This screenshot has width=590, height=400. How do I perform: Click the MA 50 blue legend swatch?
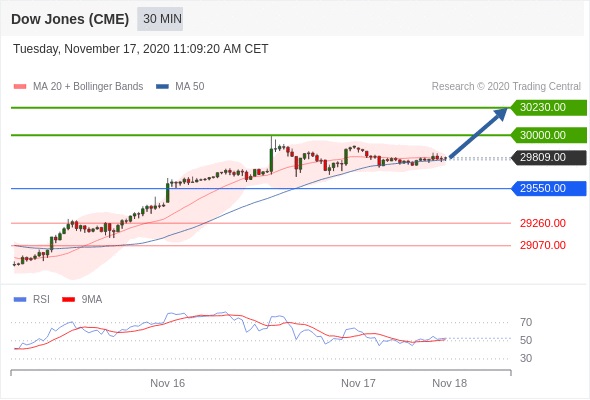pyautogui.click(x=162, y=87)
